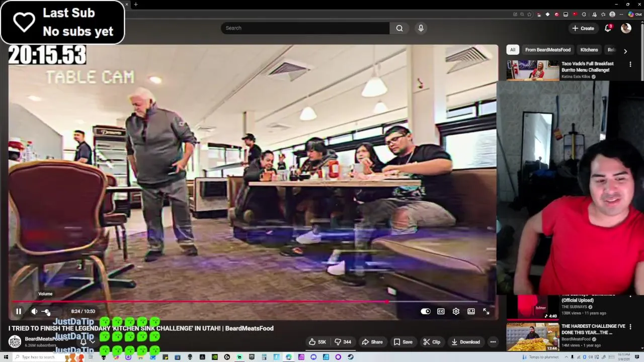Submit search with magnifier button
Image resolution: width=644 pixels, height=362 pixels.
click(x=399, y=28)
